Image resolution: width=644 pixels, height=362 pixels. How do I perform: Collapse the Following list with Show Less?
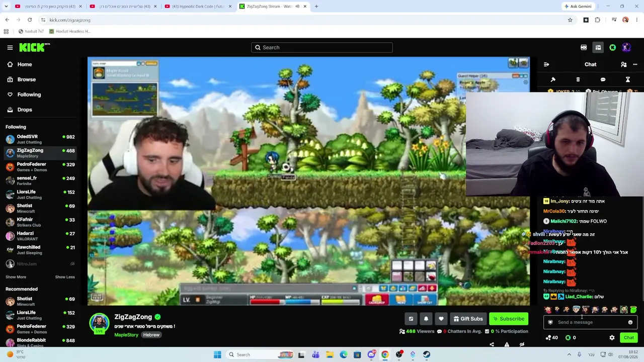[x=65, y=277]
